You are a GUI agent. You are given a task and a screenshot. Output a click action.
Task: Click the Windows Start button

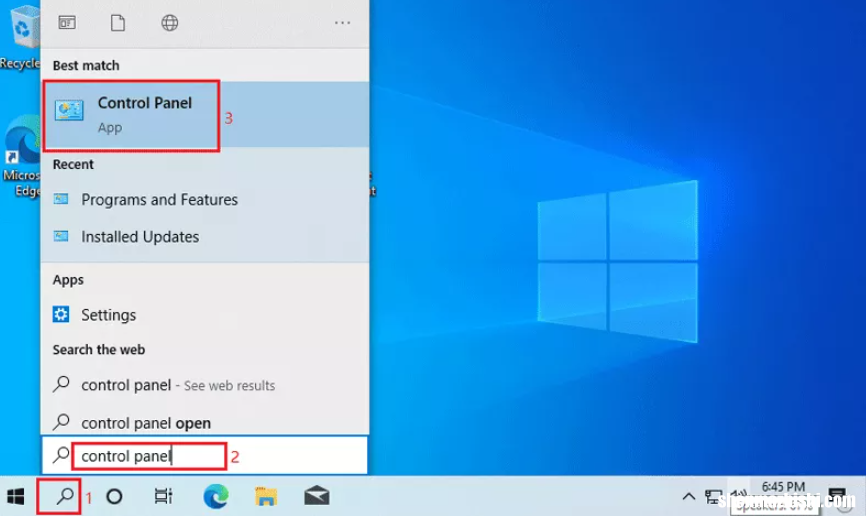(16, 497)
